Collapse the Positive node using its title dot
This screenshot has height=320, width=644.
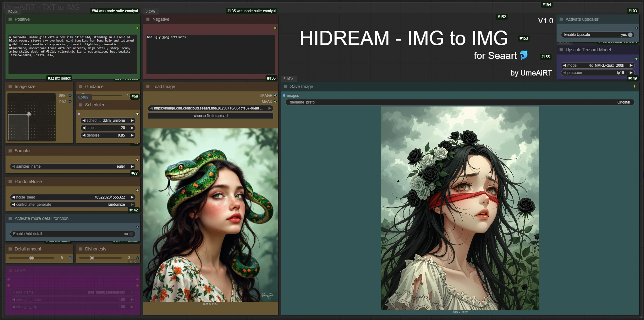click(x=10, y=19)
